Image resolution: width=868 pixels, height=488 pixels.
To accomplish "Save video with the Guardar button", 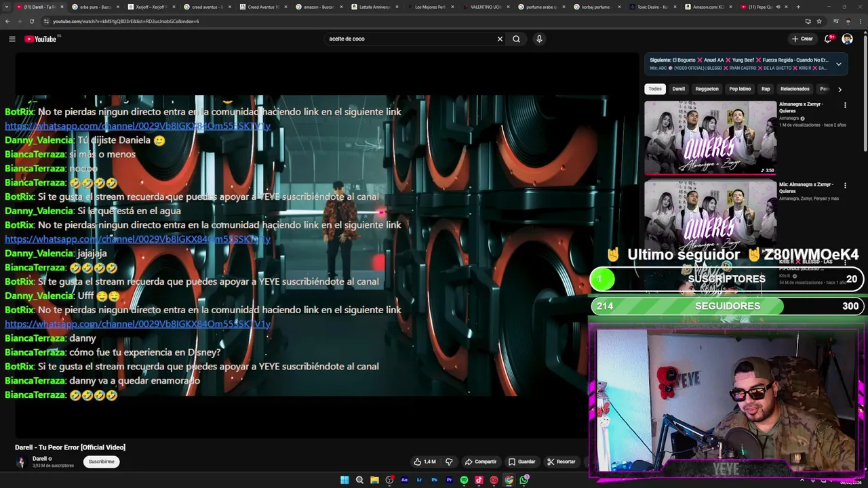I will [522, 462].
